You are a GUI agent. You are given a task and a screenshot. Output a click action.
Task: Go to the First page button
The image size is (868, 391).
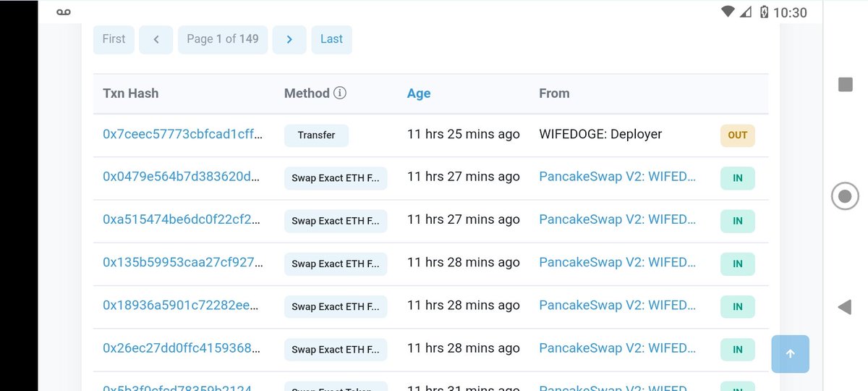click(114, 39)
